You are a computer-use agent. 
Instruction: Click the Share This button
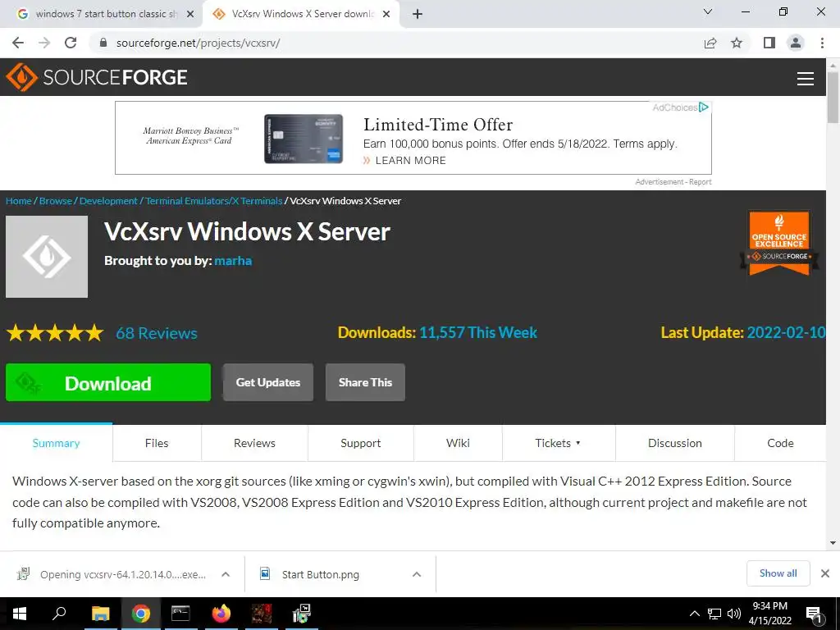[x=365, y=382]
